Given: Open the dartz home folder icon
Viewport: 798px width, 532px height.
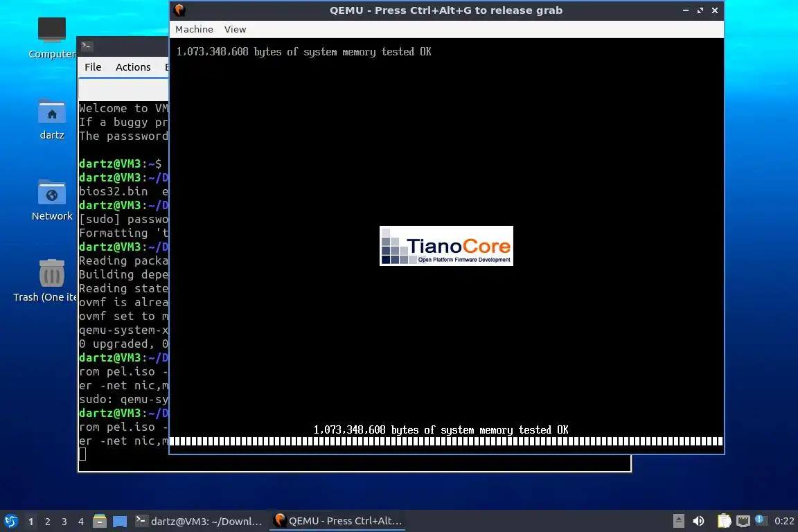Looking at the screenshot, I should click(52, 120).
